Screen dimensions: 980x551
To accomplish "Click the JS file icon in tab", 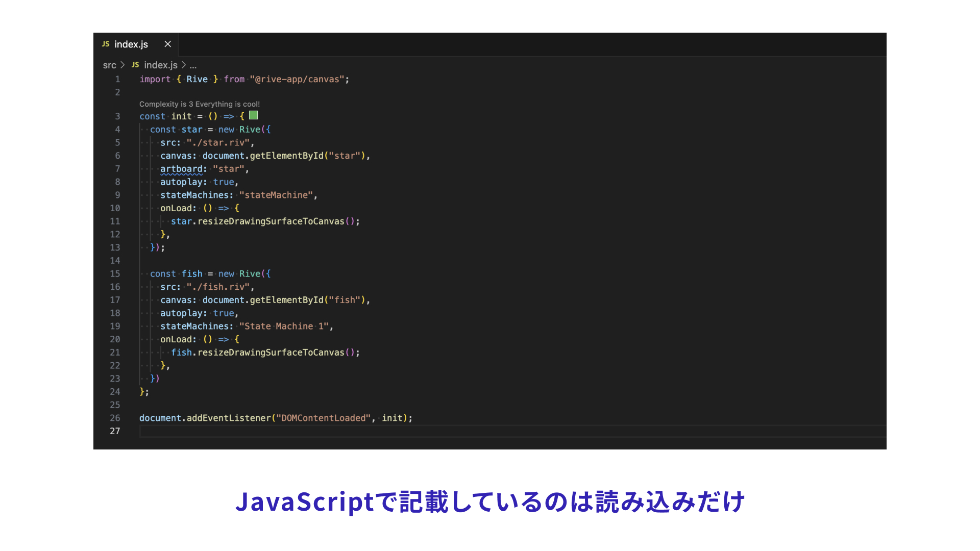I will tap(106, 44).
